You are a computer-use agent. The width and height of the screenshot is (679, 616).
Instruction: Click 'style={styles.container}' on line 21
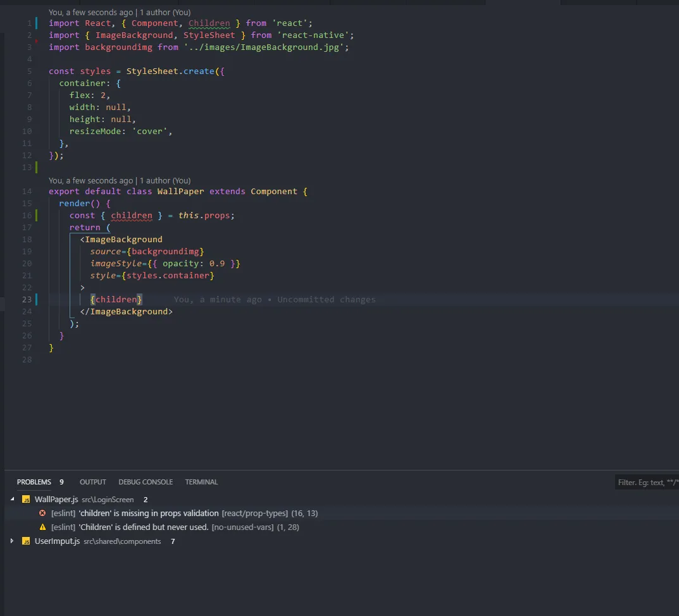[153, 276]
